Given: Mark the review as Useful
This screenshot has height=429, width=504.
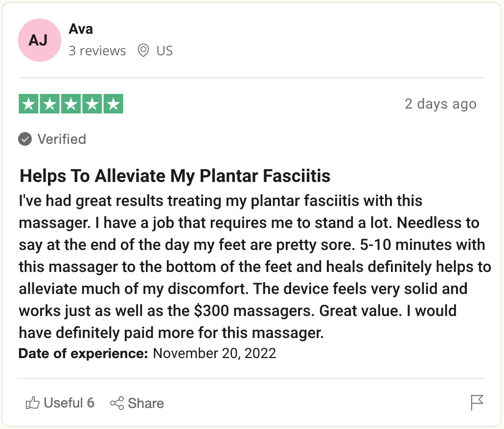Looking at the screenshot, I should click(x=60, y=403).
